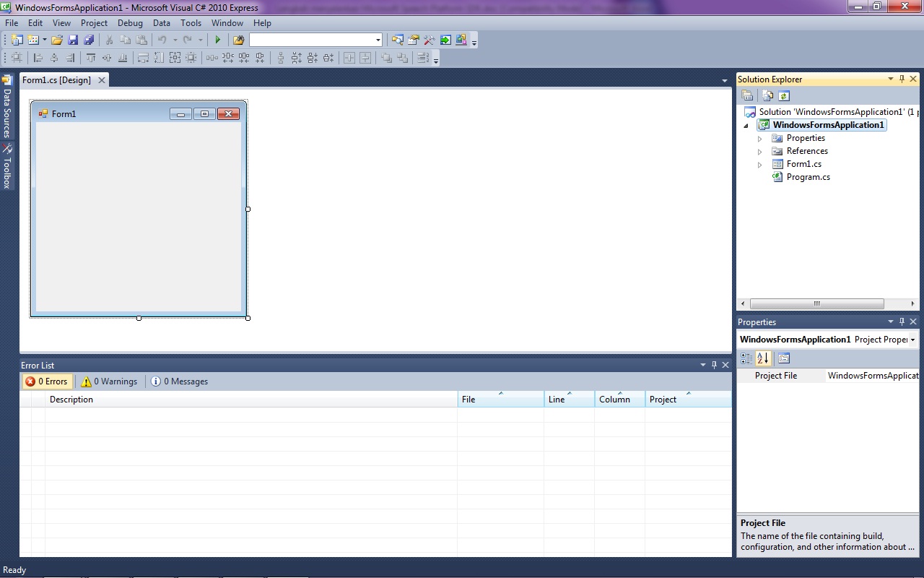The image size is (924, 578).
Task: Click the Properties Window toolbar icon
Action: tap(413, 40)
